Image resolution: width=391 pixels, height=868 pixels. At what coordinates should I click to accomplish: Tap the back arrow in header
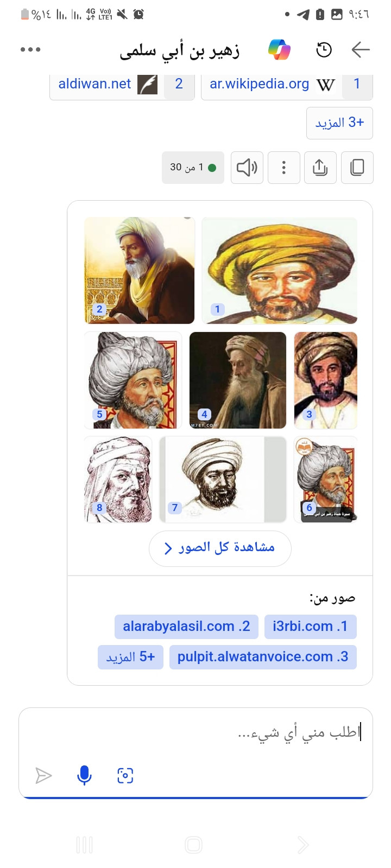coord(361,50)
